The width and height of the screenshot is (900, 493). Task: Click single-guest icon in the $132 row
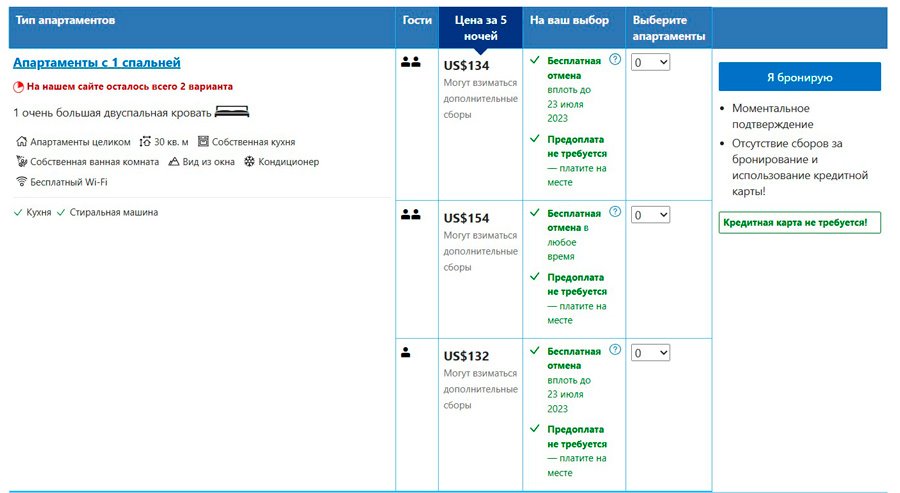405,352
